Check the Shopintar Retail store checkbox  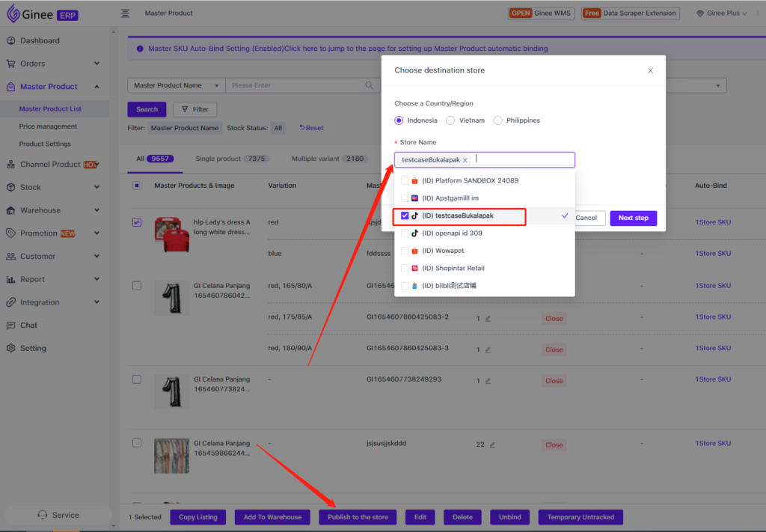[405, 268]
